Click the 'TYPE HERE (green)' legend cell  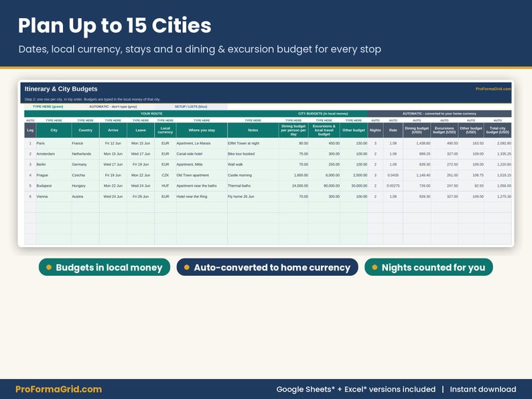tap(48, 106)
